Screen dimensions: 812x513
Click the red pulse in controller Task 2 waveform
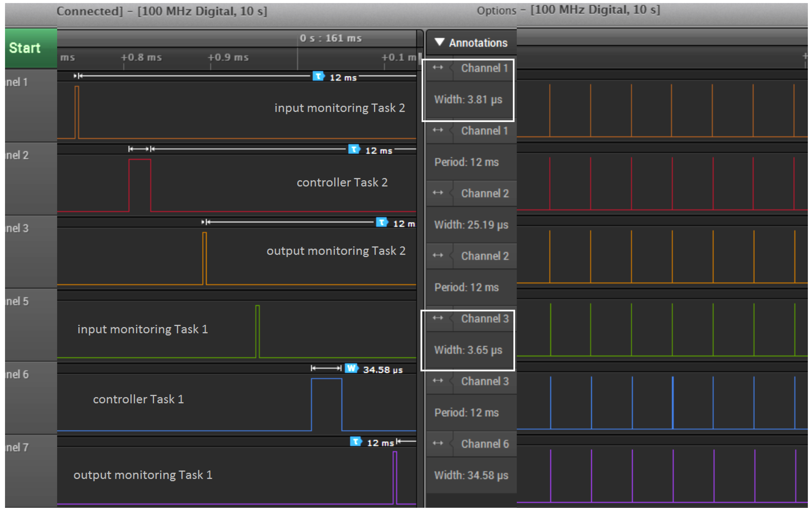(140, 185)
